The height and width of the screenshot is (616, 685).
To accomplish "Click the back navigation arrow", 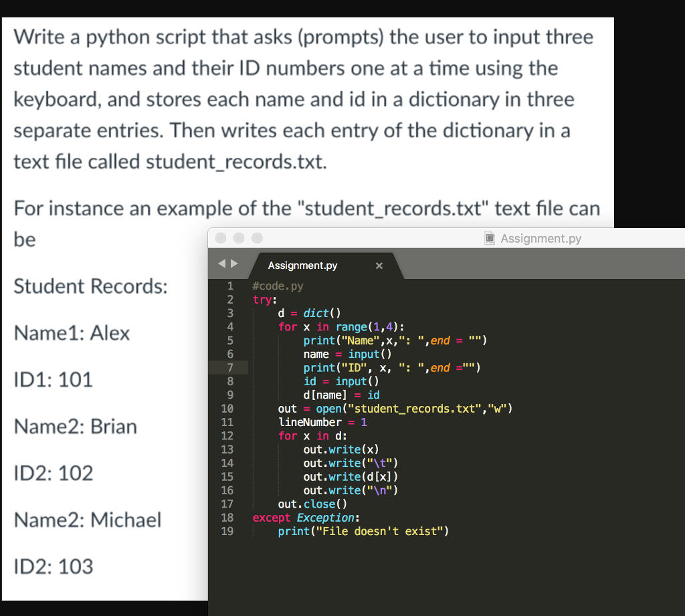I will [223, 264].
